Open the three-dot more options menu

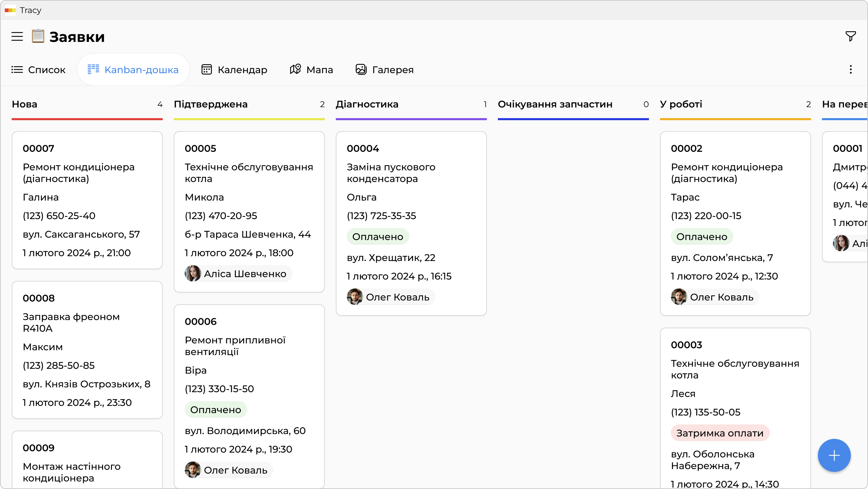(850, 70)
